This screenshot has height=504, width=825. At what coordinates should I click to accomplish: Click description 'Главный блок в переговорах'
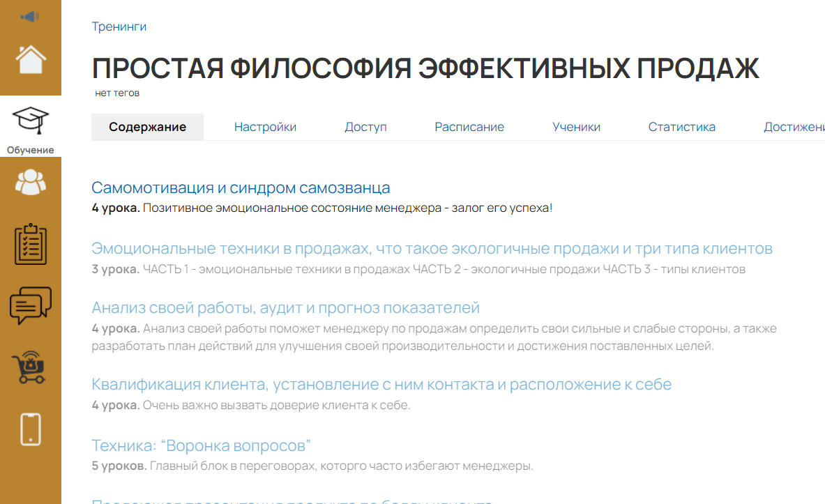(342, 466)
